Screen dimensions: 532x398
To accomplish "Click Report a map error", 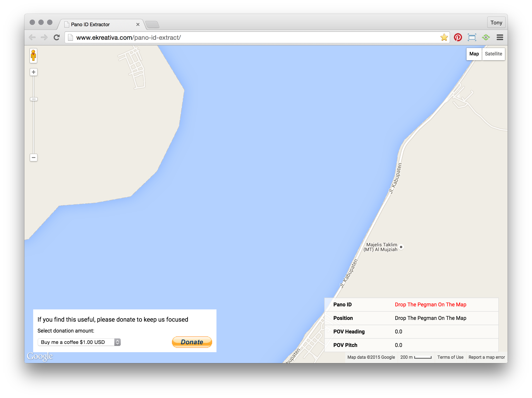I will pyautogui.click(x=487, y=357).
